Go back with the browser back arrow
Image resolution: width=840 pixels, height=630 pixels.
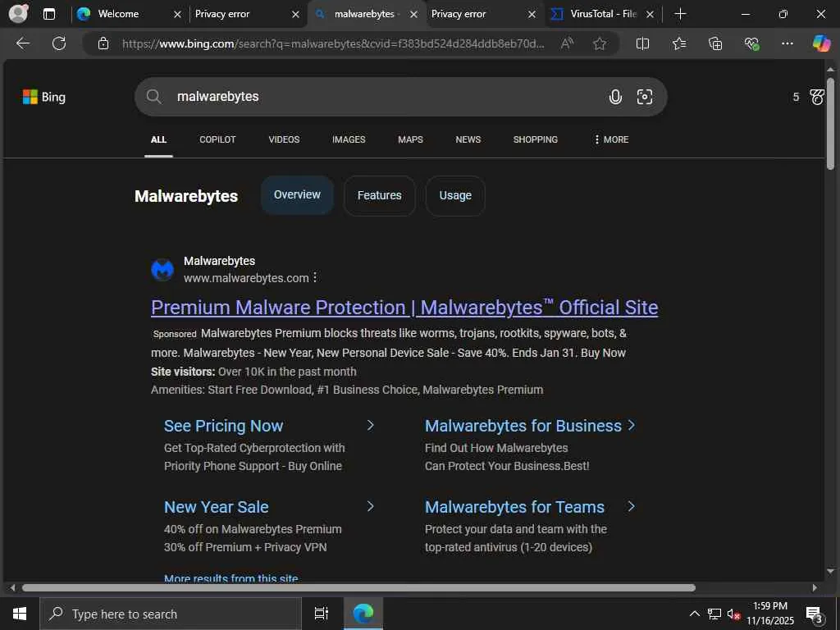pyautogui.click(x=22, y=43)
